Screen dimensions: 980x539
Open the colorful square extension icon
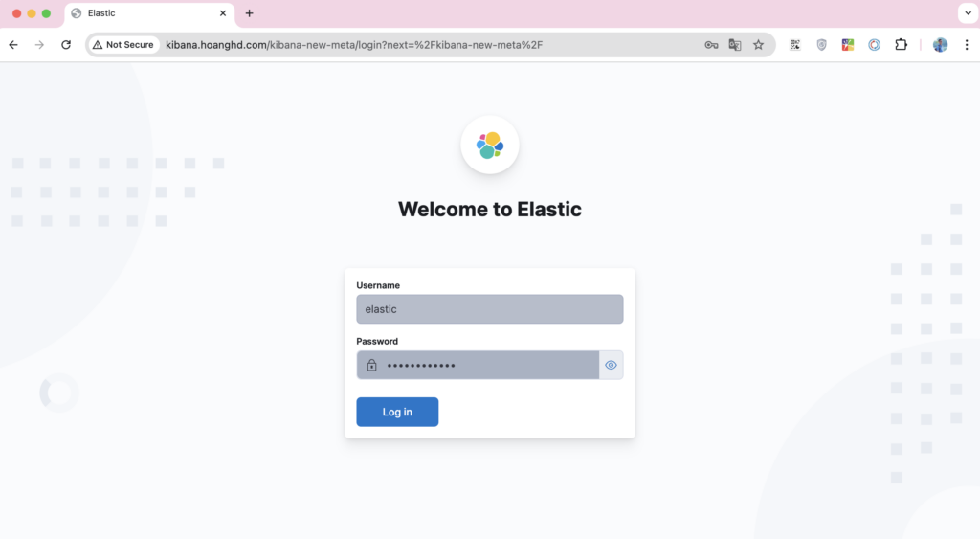(x=848, y=44)
